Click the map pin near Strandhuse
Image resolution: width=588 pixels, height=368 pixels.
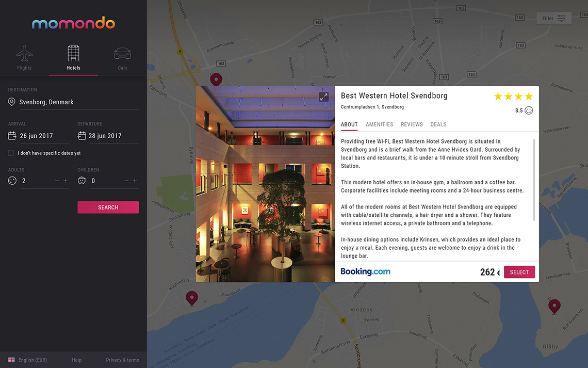pos(192,298)
